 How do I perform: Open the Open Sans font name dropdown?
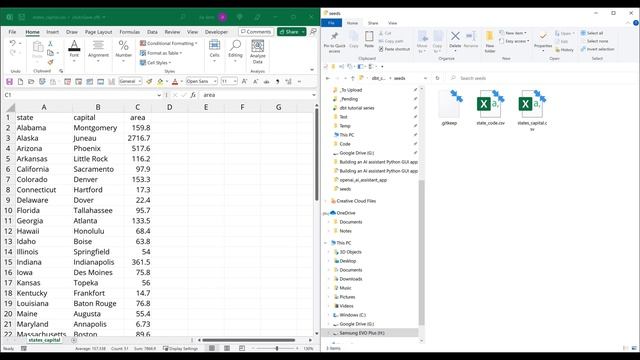click(215, 82)
